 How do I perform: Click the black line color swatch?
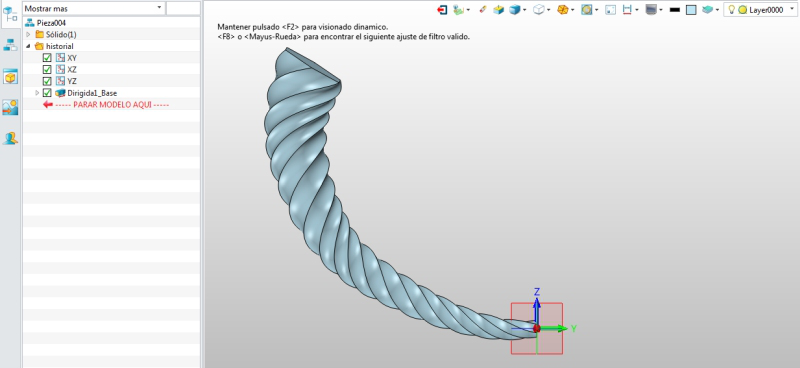[x=674, y=10]
